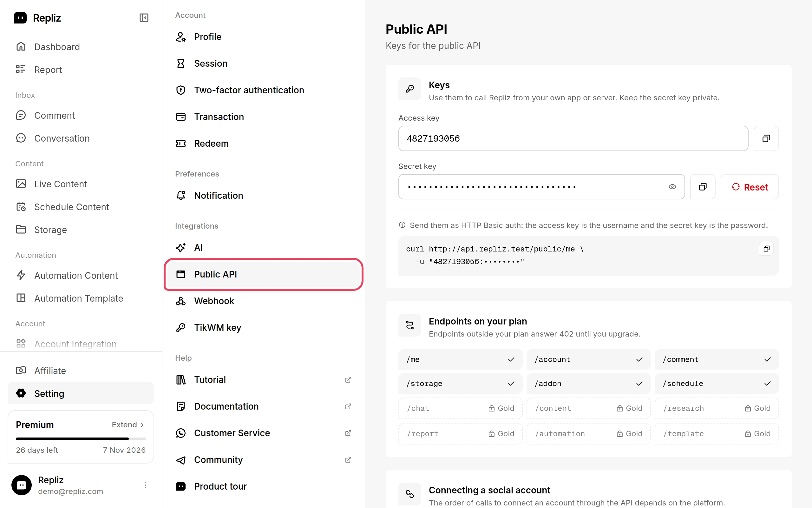Click the /account endpoint chip
812x508 pixels.
point(588,359)
